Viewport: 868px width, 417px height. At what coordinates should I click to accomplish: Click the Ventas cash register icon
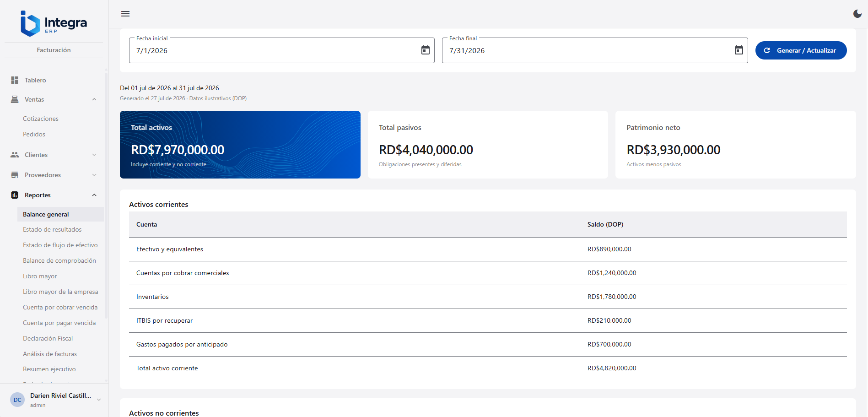click(15, 99)
